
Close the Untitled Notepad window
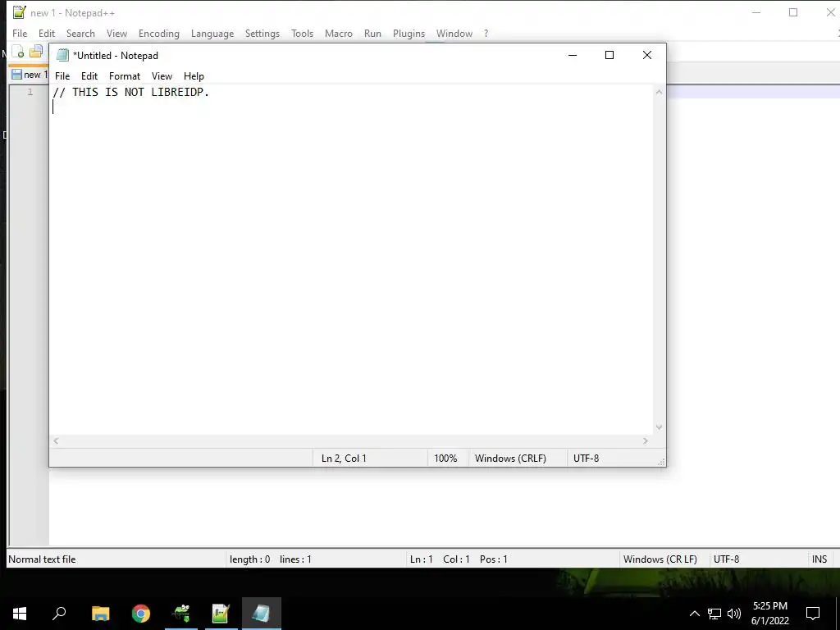(x=646, y=55)
